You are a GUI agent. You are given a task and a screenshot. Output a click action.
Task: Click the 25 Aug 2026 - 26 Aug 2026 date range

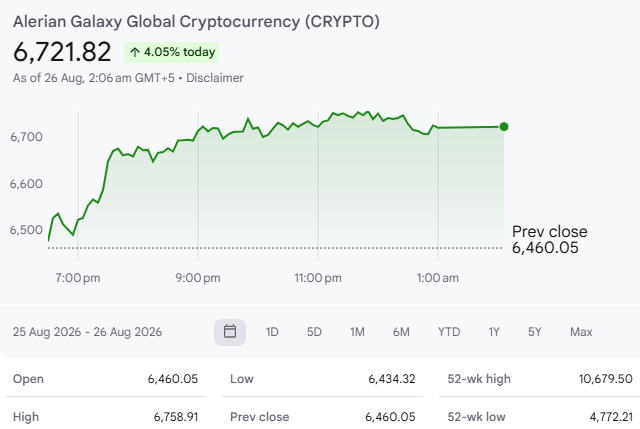[87, 332]
